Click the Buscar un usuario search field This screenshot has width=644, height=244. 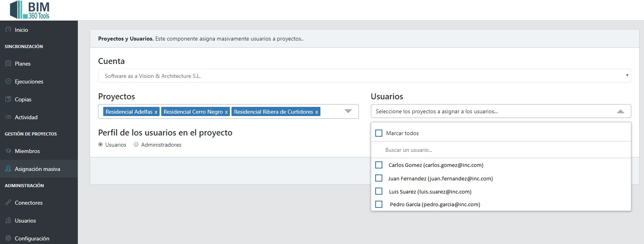[500, 150]
